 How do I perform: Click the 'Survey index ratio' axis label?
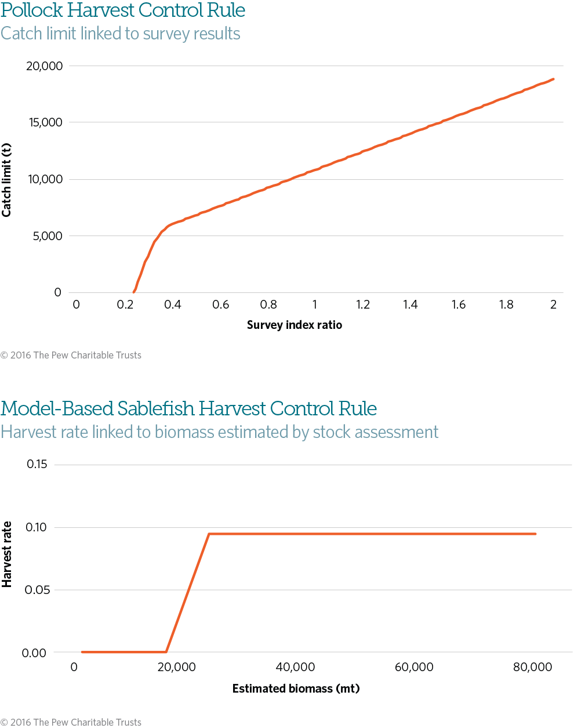click(295, 325)
